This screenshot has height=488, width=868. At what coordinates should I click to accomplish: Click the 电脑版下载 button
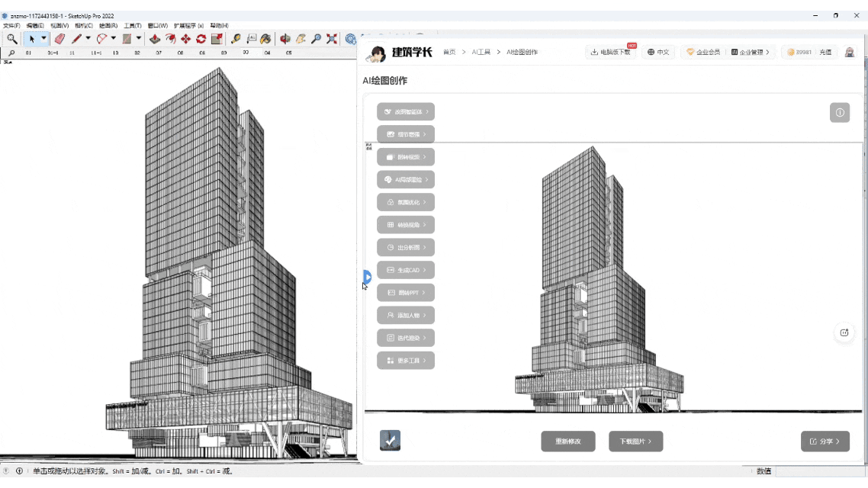tap(611, 52)
